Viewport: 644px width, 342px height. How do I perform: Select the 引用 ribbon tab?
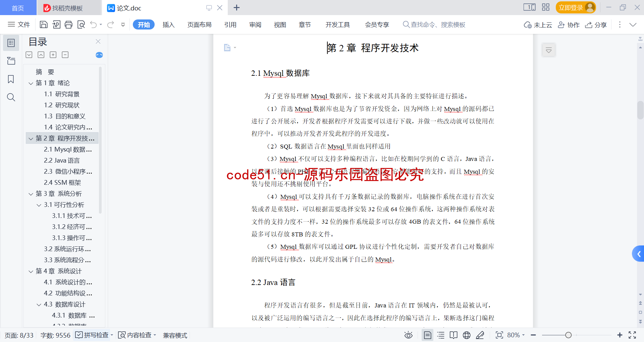(230, 24)
